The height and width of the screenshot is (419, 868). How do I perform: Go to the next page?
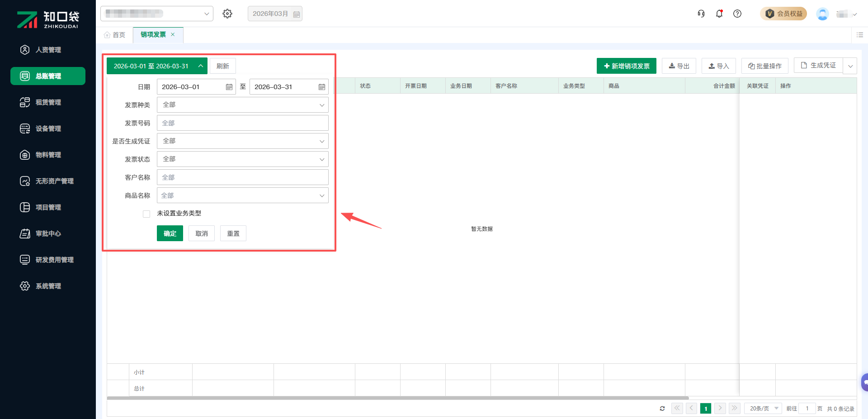720,408
